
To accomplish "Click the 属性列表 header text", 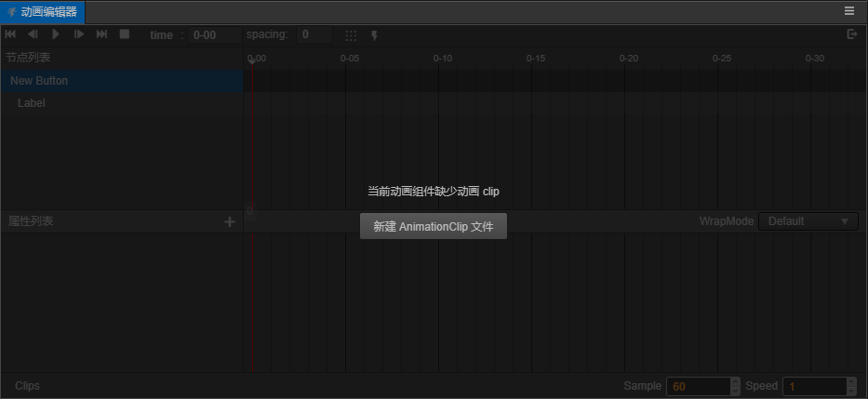I will (x=31, y=221).
